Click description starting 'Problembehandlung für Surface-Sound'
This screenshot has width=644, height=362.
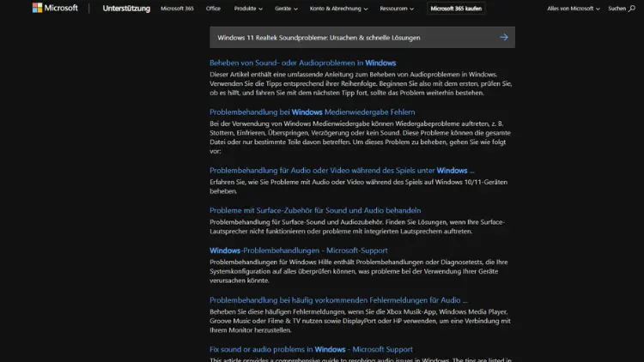pos(357,226)
